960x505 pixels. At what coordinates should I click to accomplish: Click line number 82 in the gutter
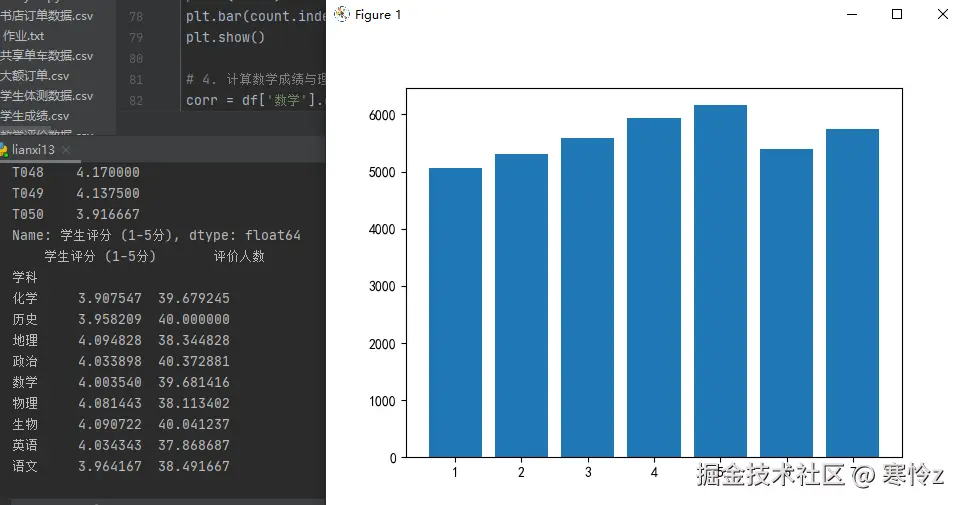tap(136, 100)
